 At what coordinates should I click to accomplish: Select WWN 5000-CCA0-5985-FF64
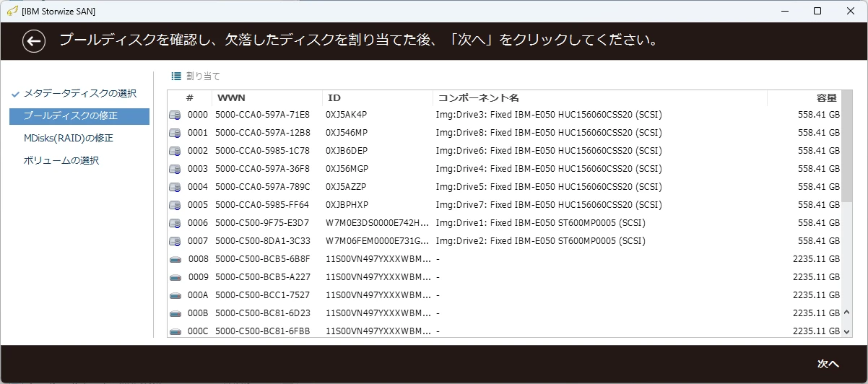point(262,205)
